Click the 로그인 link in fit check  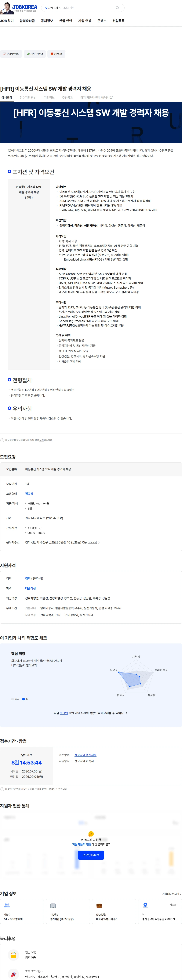[x=64, y=713]
